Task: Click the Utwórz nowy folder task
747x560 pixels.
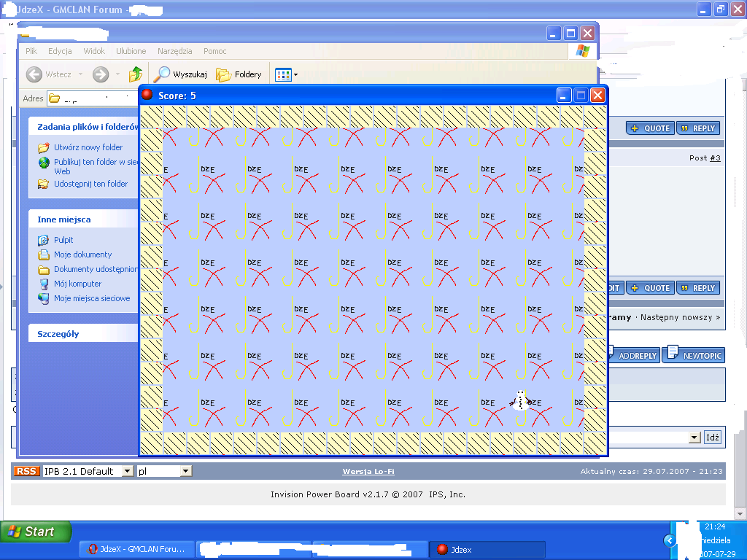Action: point(88,147)
